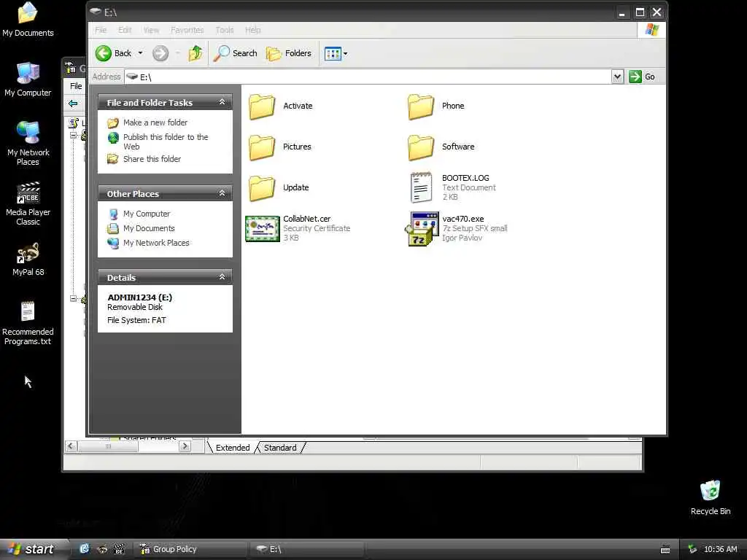The width and height of the screenshot is (747, 560).
Task: Select the BOOTEX.LOG text document icon
Action: coord(421,187)
